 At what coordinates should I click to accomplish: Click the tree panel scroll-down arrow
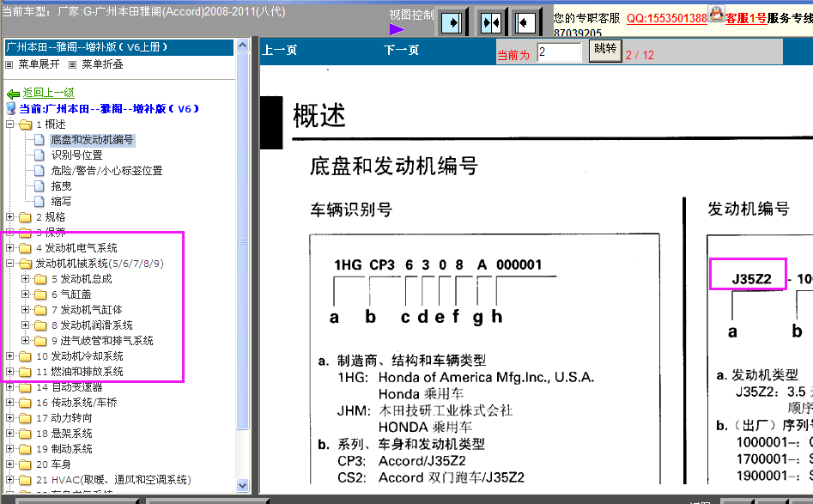tap(242, 485)
